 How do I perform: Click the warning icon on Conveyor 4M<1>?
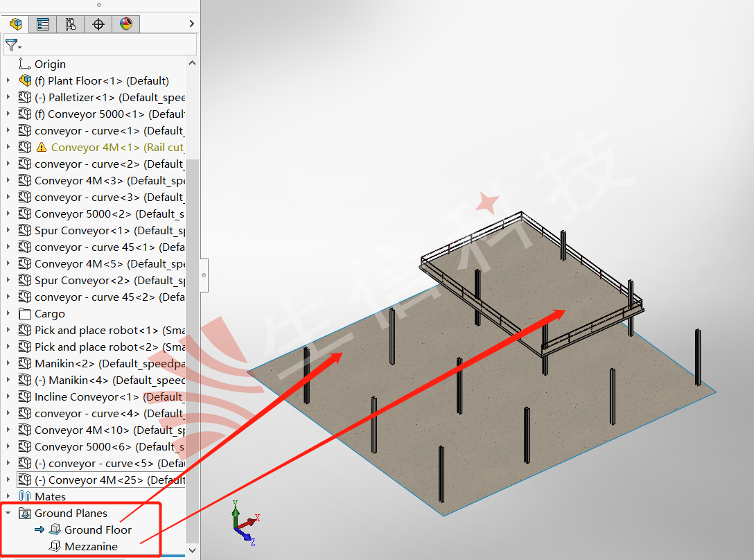click(42, 148)
